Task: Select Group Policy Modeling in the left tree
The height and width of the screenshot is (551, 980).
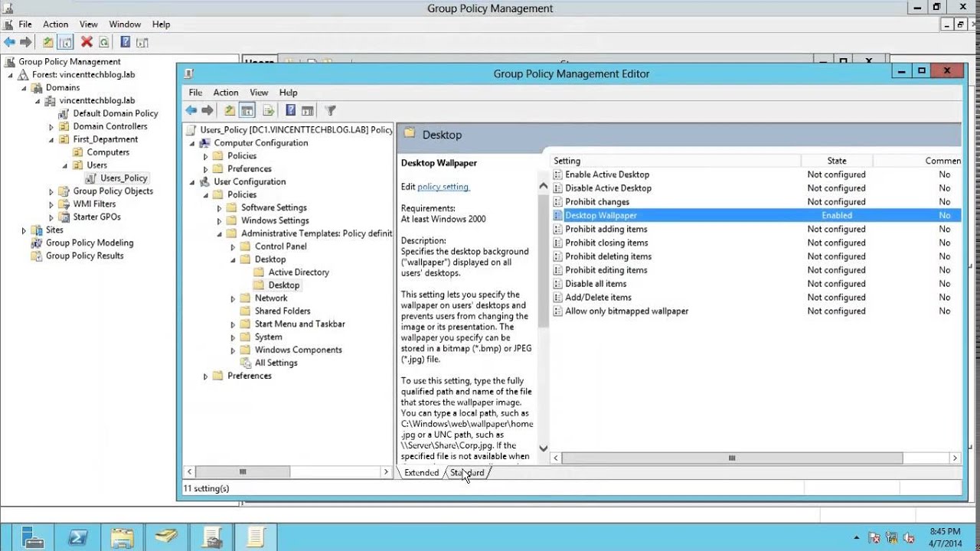Action: click(89, 243)
